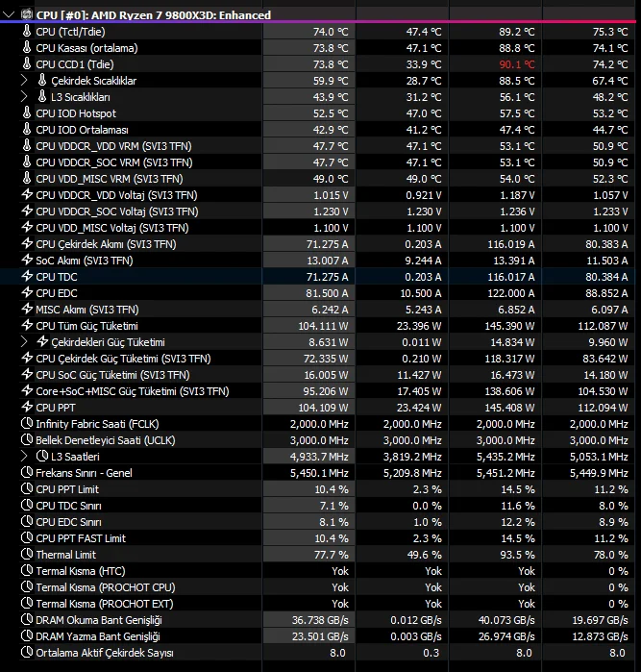Select the CPU TDC row label
The image size is (641, 672).
[x=57, y=277]
